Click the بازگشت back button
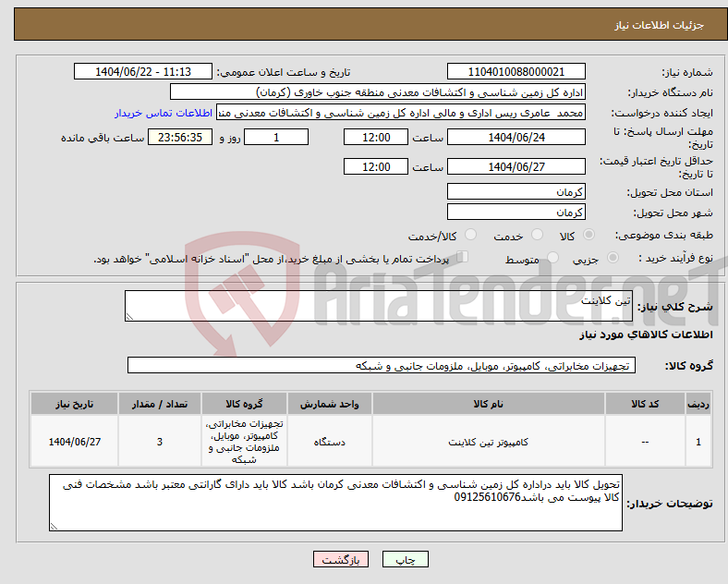Image resolution: width=728 pixels, height=584 pixels. (x=341, y=559)
